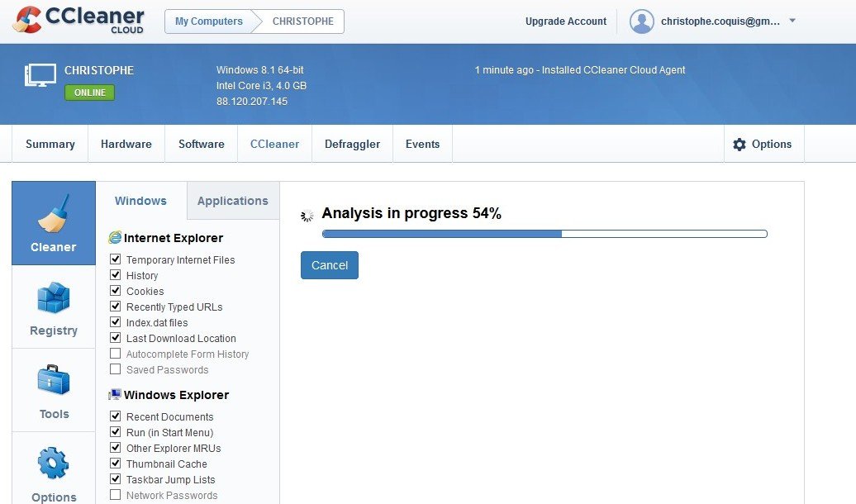This screenshot has height=504, width=856.
Task: Click the CCleaner Cloud logo
Action: [x=78, y=20]
